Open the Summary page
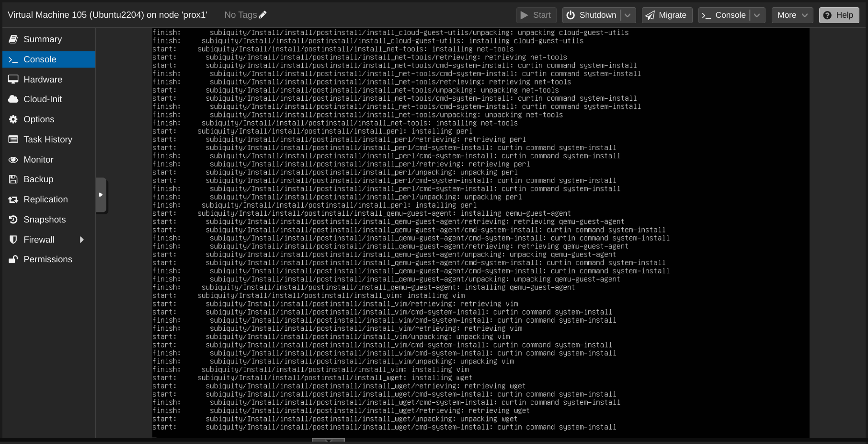This screenshot has width=868, height=444. 49,39
